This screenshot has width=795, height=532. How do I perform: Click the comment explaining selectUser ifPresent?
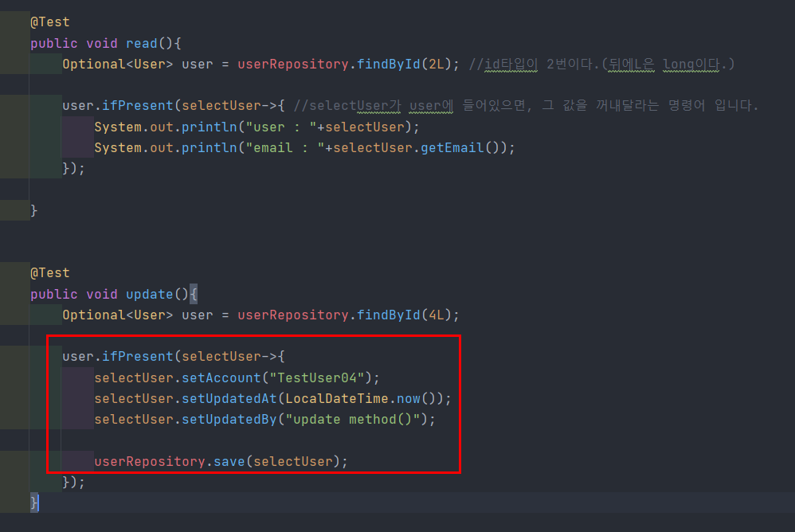point(526,105)
